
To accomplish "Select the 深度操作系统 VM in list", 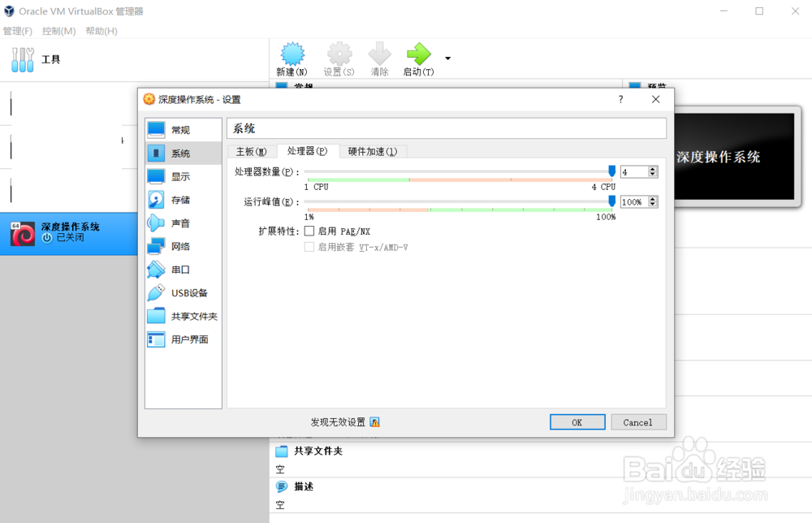I will pyautogui.click(x=69, y=234).
